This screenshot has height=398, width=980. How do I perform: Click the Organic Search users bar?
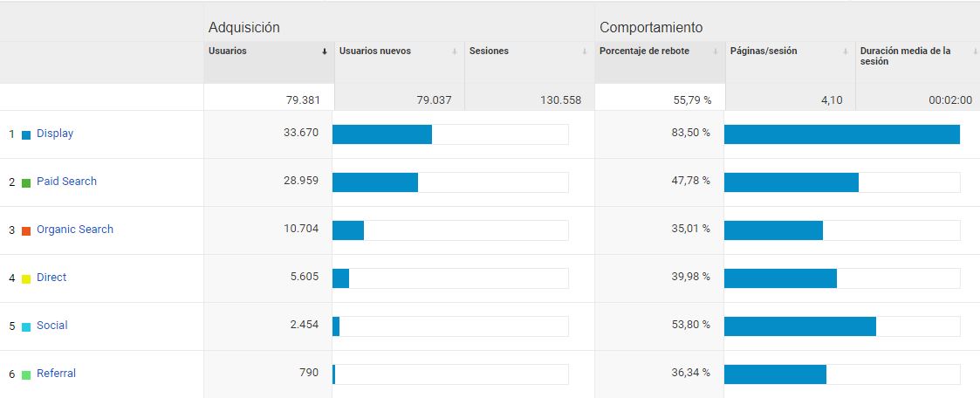click(348, 230)
